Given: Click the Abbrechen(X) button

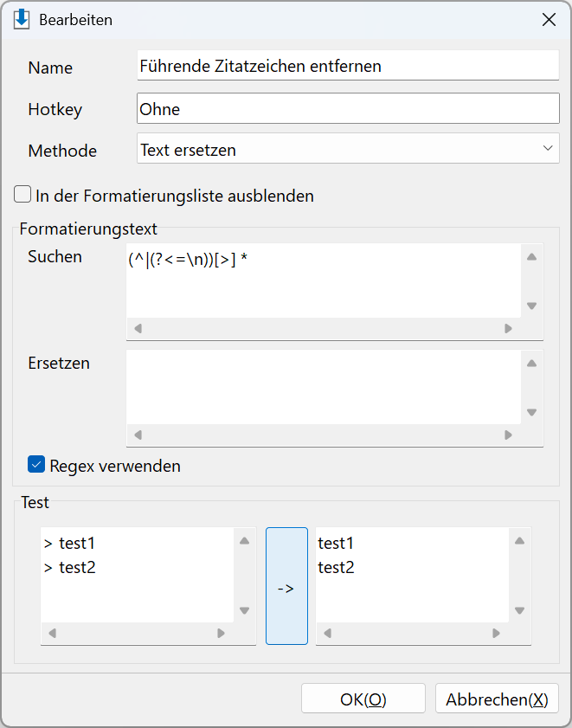Looking at the screenshot, I should [497, 699].
